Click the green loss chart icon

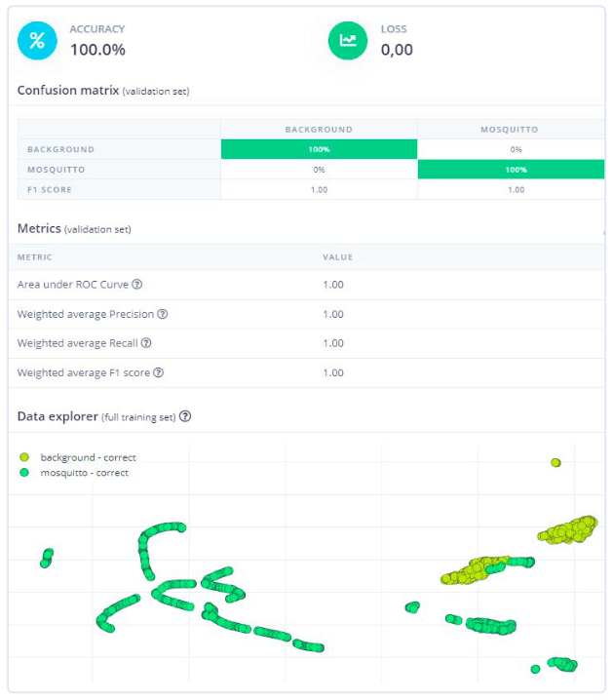(x=348, y=41)
